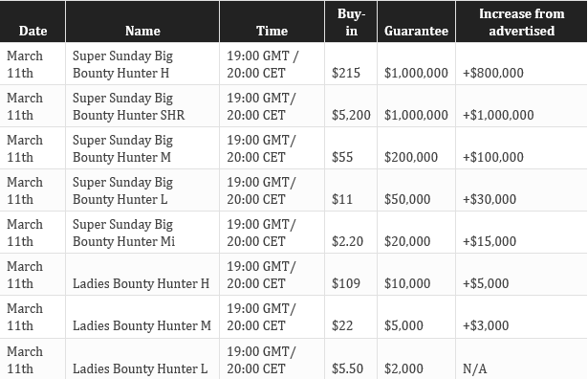
Task: Click the Date column header
Action: 33,21
